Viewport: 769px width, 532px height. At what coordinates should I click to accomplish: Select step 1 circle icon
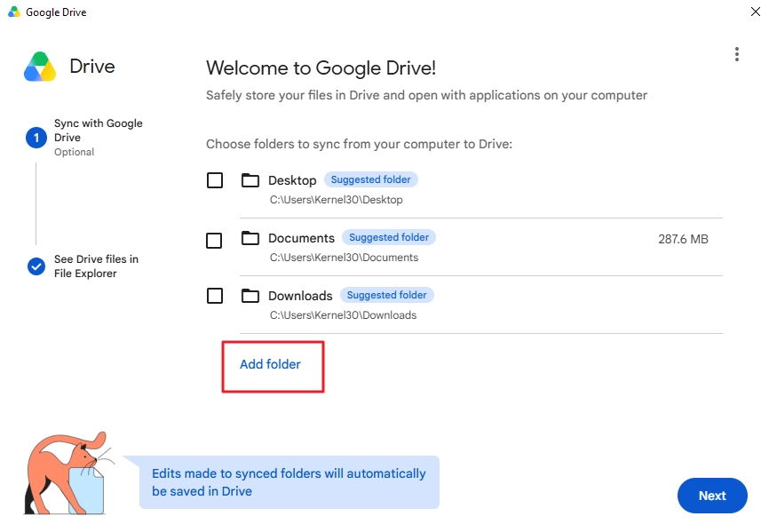tap(36, 138)
